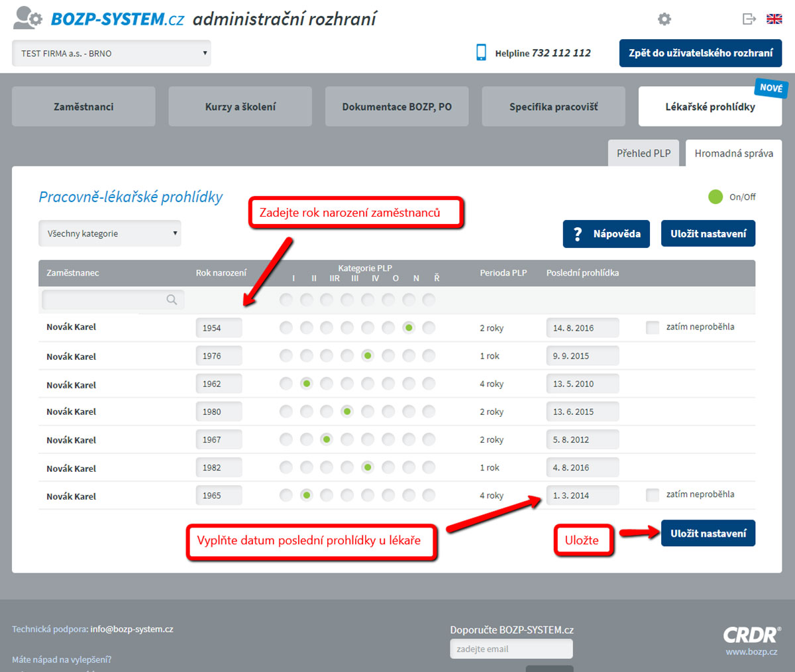Select category IV for employee born 1962
795x672 pixels.
[x=368, y=384]
